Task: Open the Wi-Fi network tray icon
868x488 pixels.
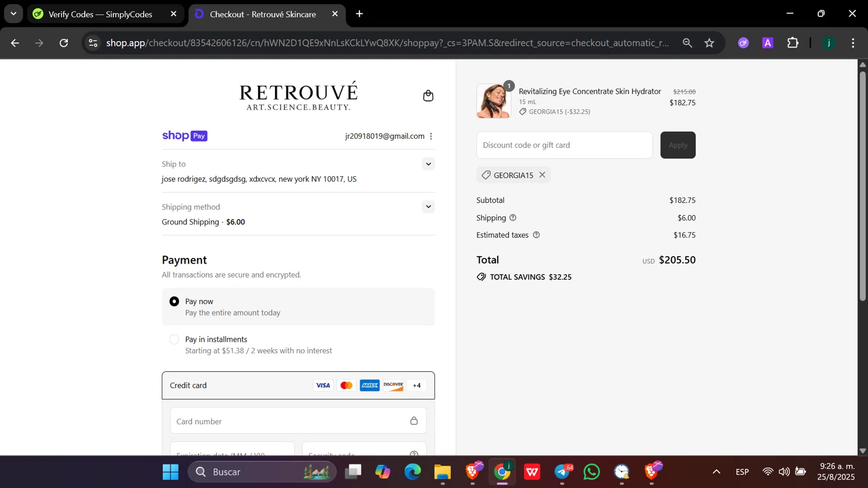Action: (768, 472)
